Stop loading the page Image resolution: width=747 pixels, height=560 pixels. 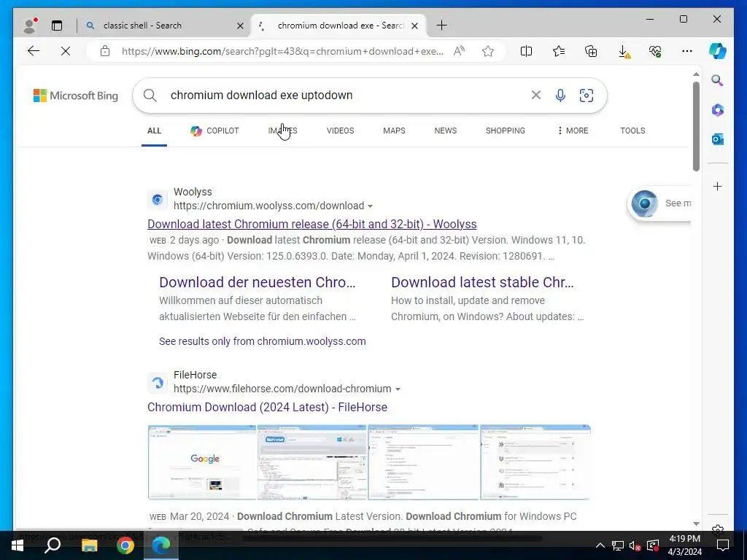66,51
